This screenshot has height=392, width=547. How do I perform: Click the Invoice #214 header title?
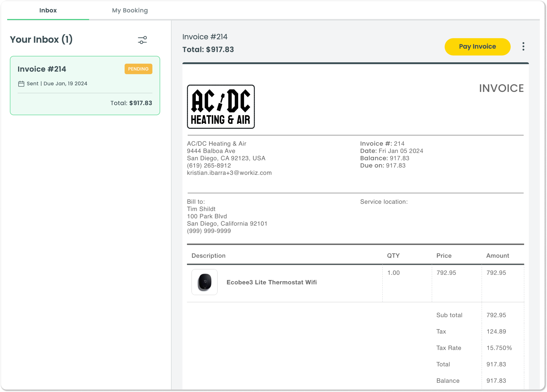click(205, 37)
